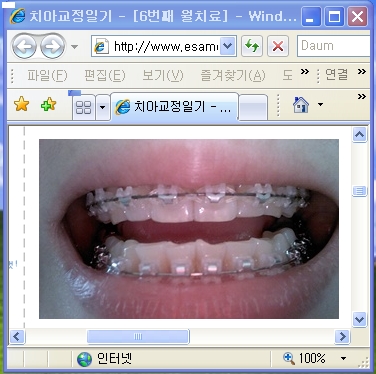The height and width of the screenshot is (374, 376).
Task: Stop loading with the red X button
Action: tap(278, 46)
